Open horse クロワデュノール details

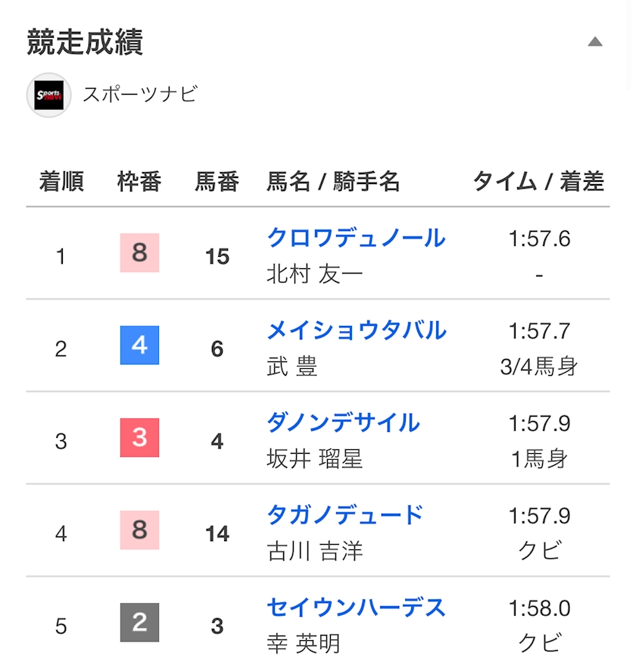tap(356, 238)
